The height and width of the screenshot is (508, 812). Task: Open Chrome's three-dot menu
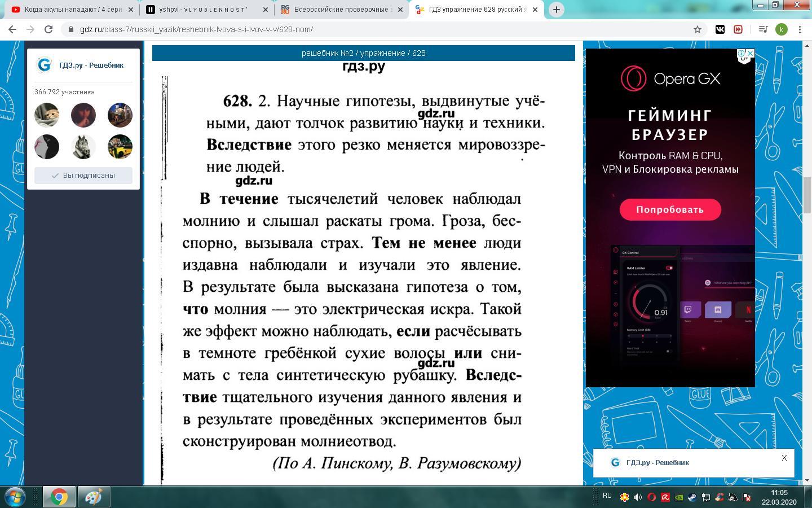click(x=800, y=29)
